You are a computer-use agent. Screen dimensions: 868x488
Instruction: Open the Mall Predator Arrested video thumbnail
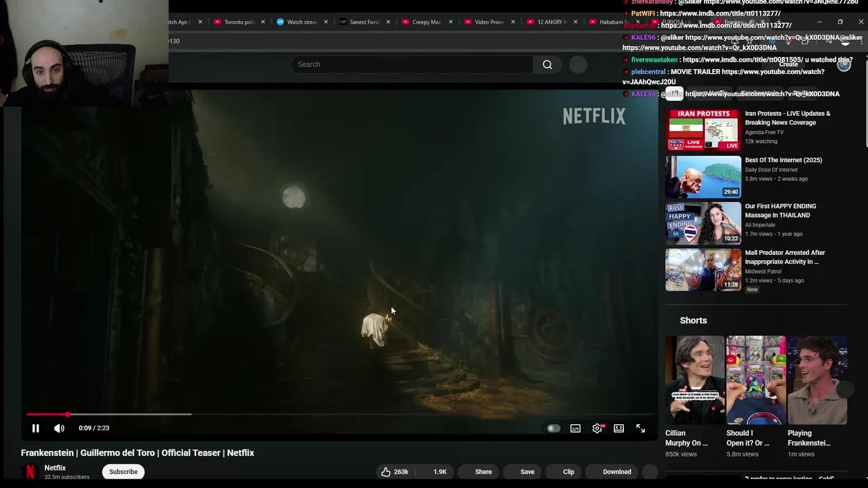pos(703,270)
